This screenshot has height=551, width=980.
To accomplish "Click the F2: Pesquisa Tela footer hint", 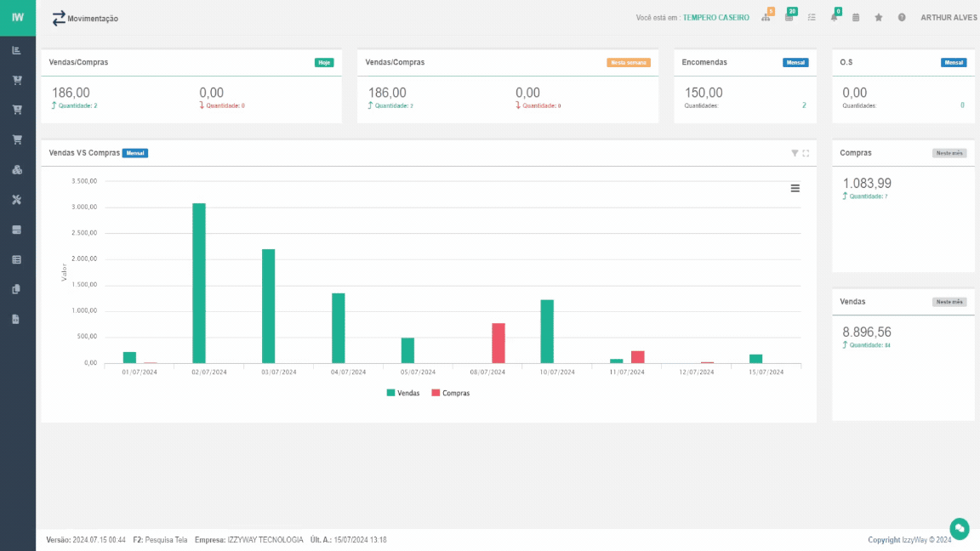I will click(x=160, y=540).
